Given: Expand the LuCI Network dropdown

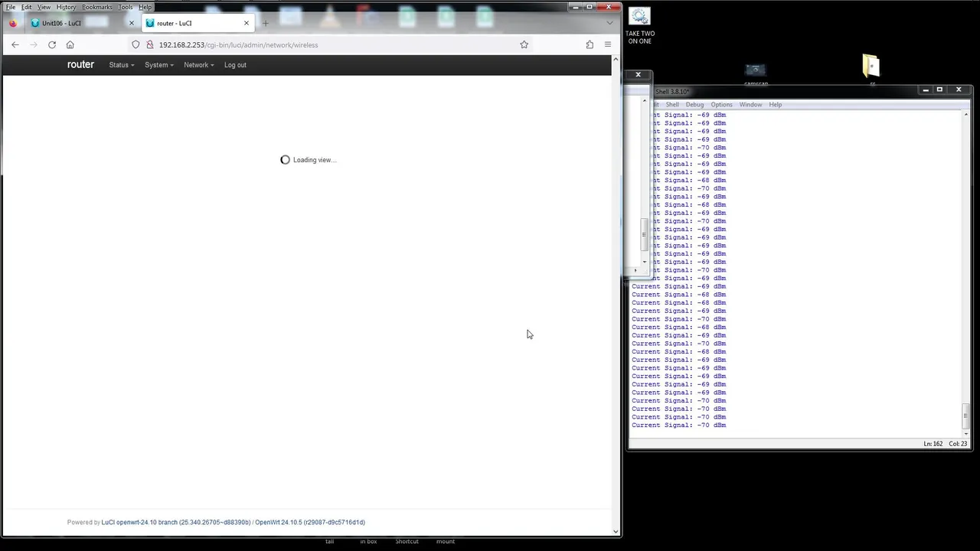Looking at the screenshot, I should [199, 65].
